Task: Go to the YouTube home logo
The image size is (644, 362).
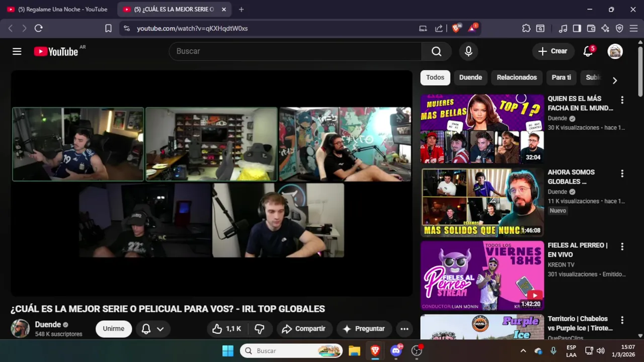Action: pyautogui.click(x=56, y=51)
